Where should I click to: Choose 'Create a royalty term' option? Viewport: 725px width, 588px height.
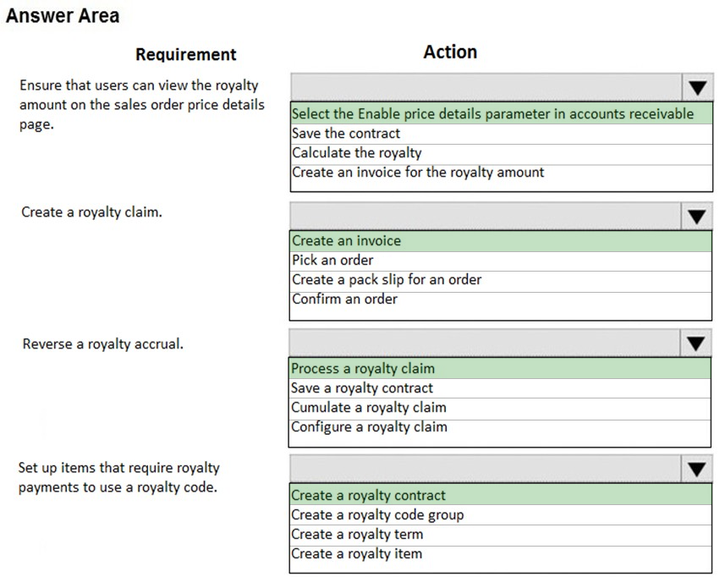501,535
